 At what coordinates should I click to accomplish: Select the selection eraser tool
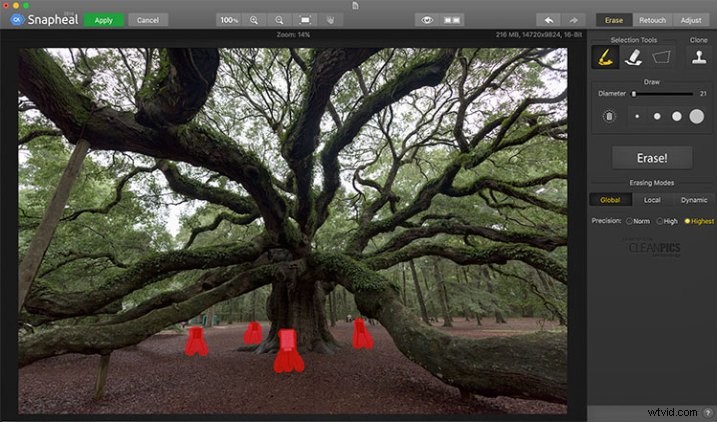633,57
